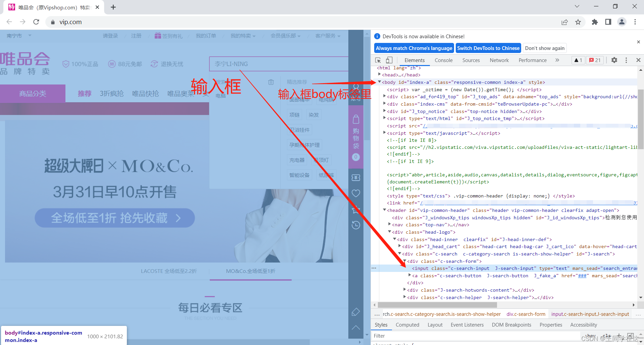Click Don't show again button
Viewport: 644px width, 345px height.
pyautogui.click(x=545, y=48)
